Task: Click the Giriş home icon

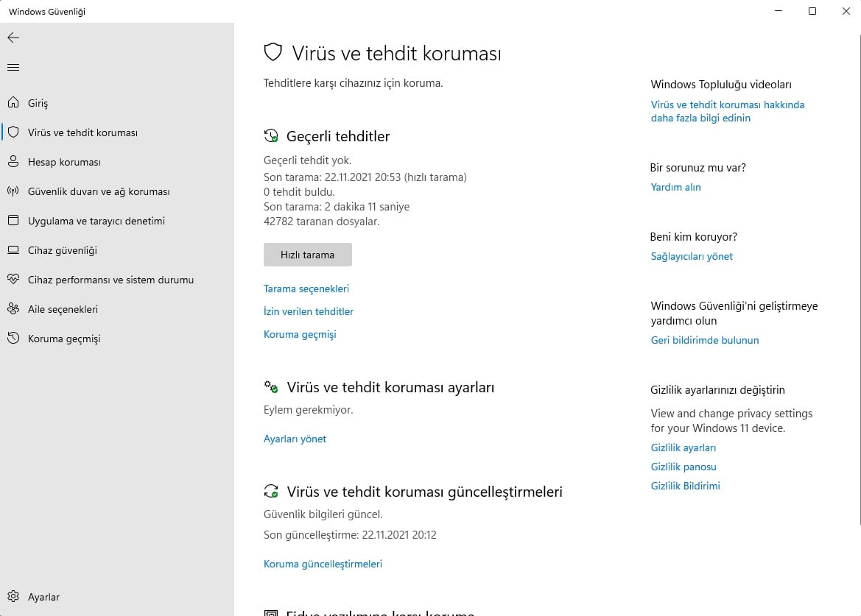Action: point(13,102)
